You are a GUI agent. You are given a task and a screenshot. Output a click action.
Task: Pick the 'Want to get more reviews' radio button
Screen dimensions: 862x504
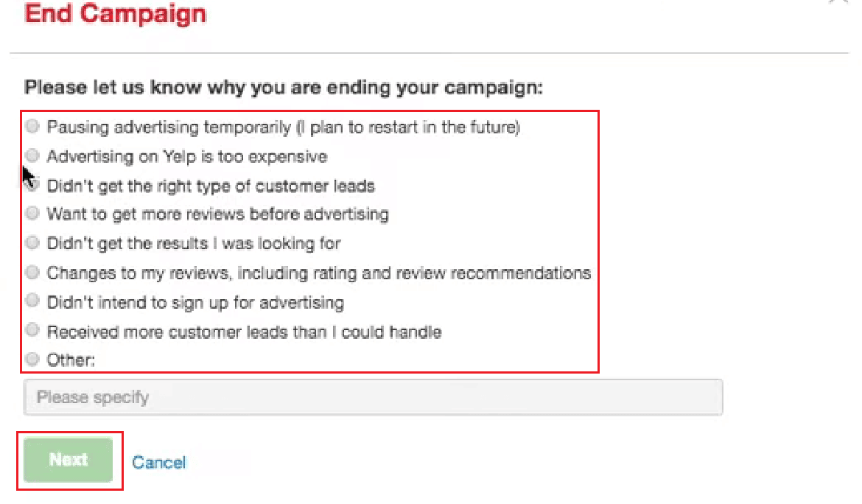point(32,214)
